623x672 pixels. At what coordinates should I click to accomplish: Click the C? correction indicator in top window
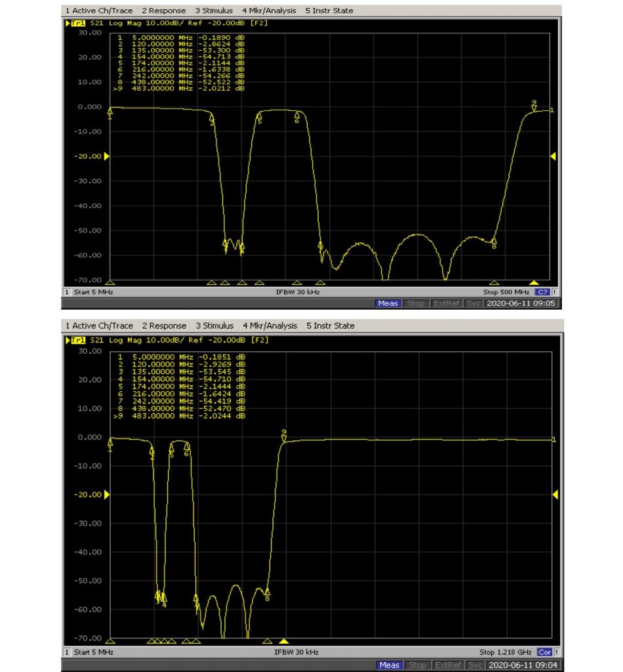click(542, 292)
